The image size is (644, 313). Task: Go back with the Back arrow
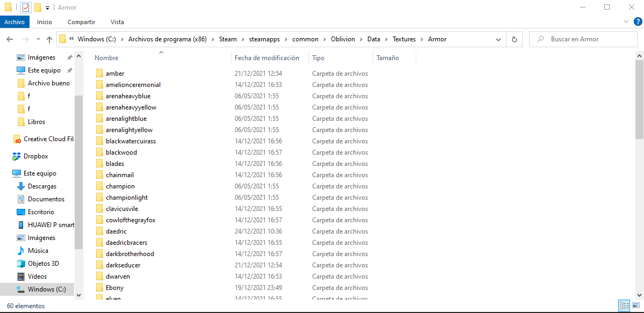click(x=10, y=39)
